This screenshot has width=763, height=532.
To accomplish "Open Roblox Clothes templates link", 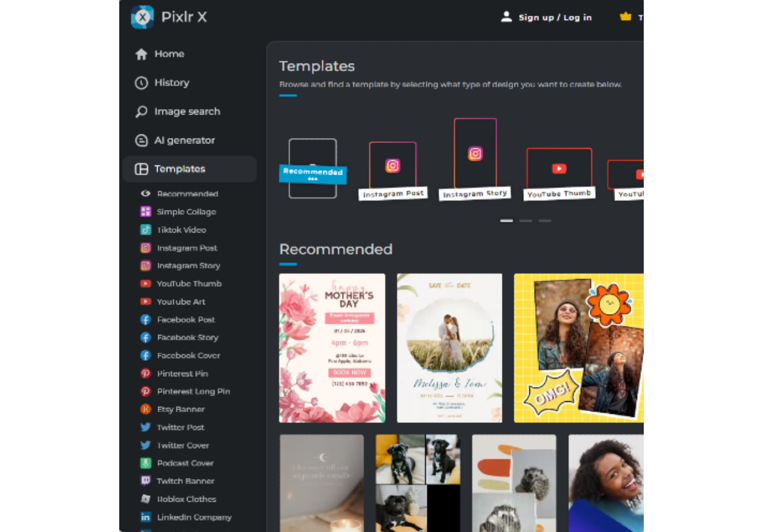I will 186,499.
